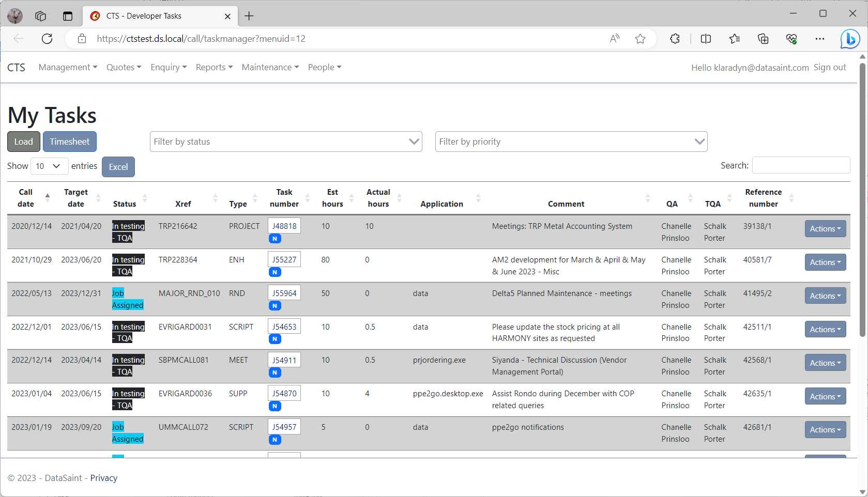Click the browser address bar URL
This screenshot has width=868, height=497.
[201, 39]
